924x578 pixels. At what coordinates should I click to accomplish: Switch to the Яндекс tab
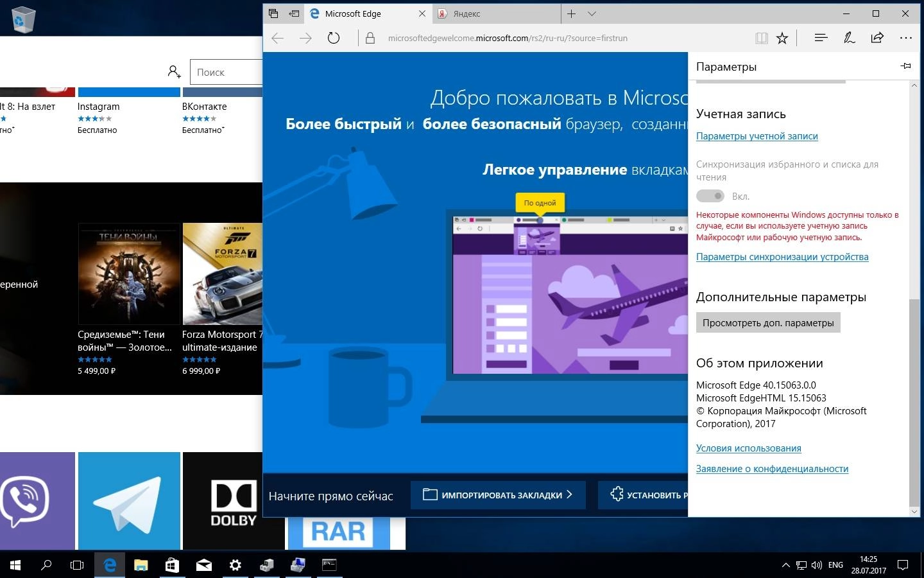[x=496, y=13]
